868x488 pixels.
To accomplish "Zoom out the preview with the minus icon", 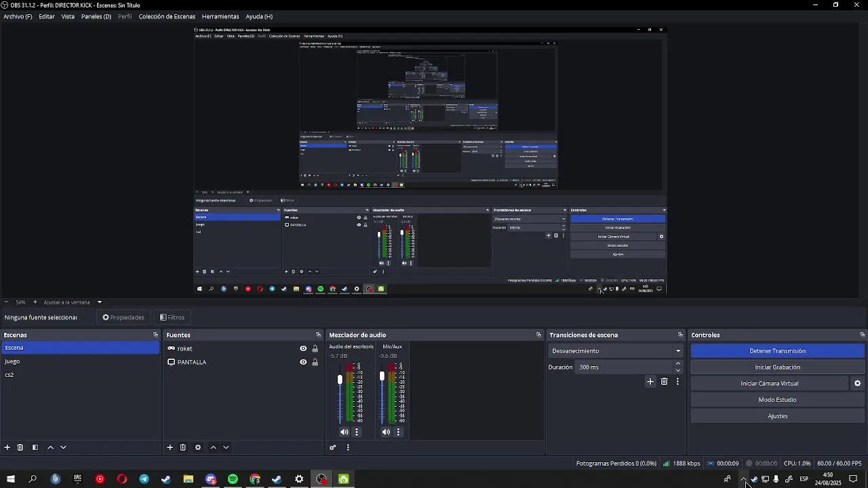I will pyautogui.click(x=6, y=302).
